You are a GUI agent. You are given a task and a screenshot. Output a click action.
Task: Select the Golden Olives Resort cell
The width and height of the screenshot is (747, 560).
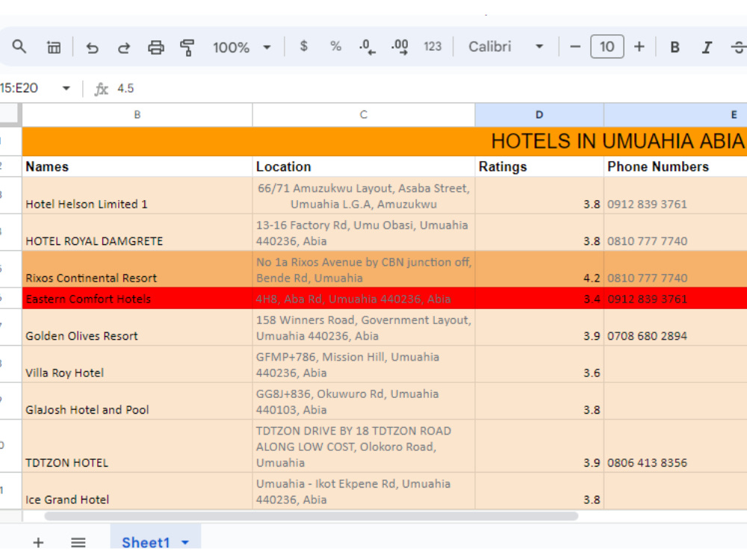coord(137,328)
